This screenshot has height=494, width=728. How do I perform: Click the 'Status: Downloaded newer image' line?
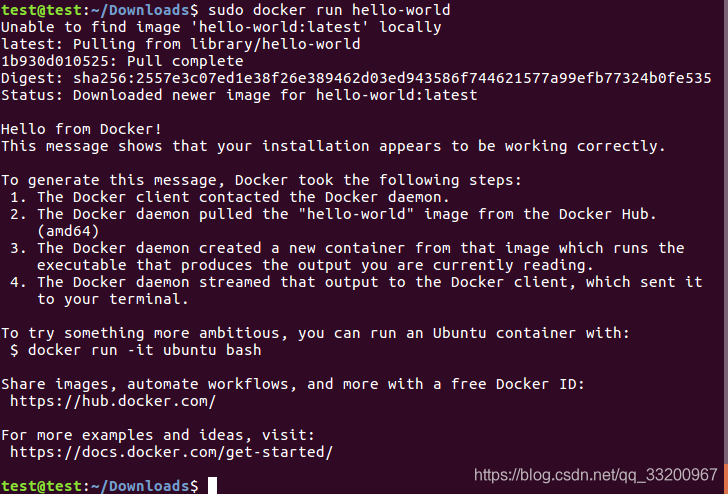(x=239, y=95)
